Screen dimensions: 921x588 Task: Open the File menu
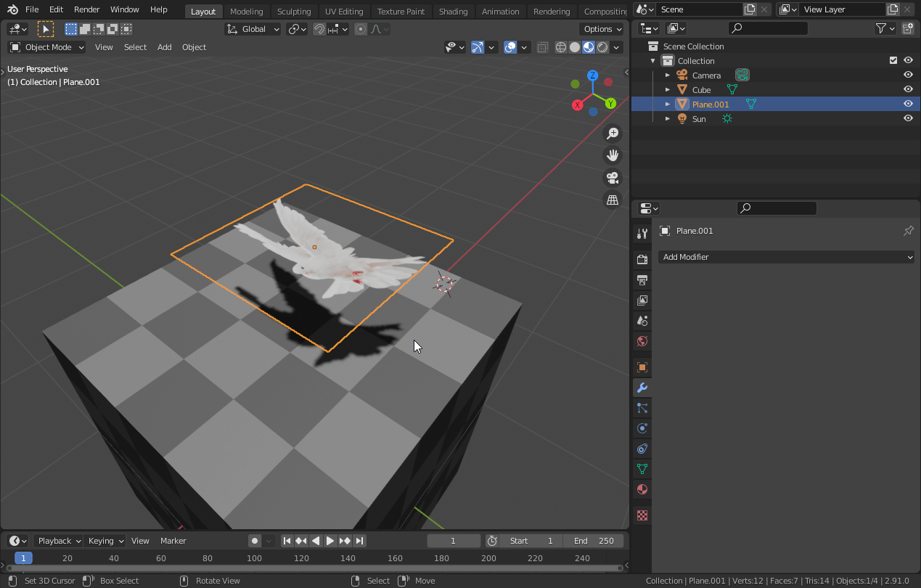[32, 9]
